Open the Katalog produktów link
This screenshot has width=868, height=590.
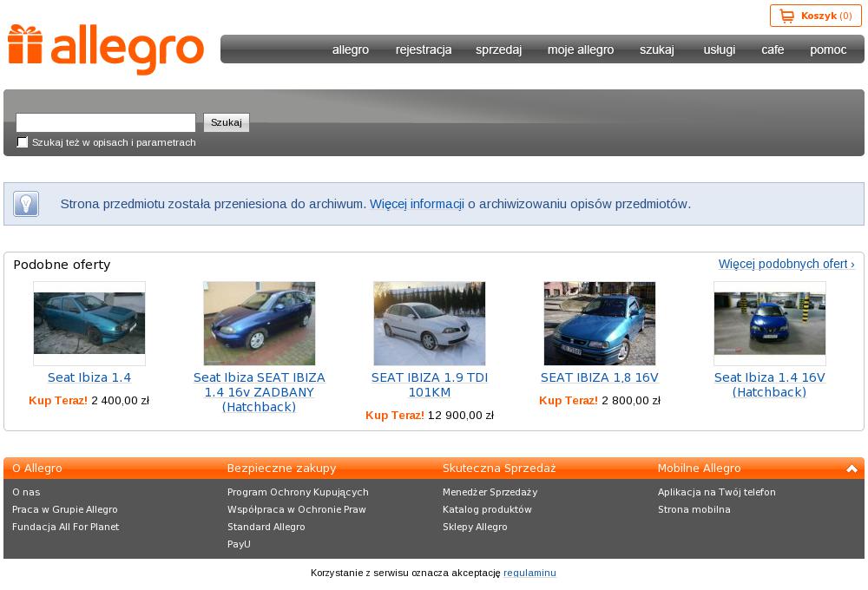tap(487, 509)
